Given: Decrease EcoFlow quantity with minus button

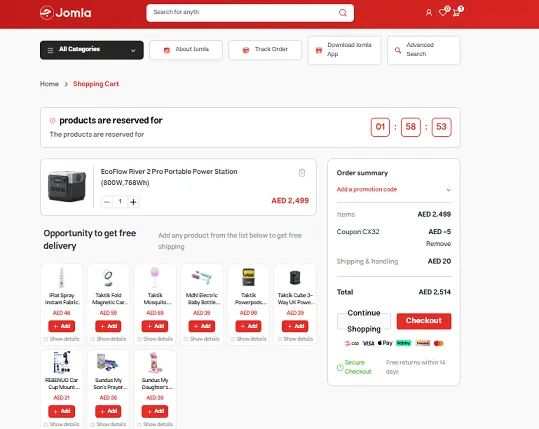Looking at the screenshot, I should point(107,202).
